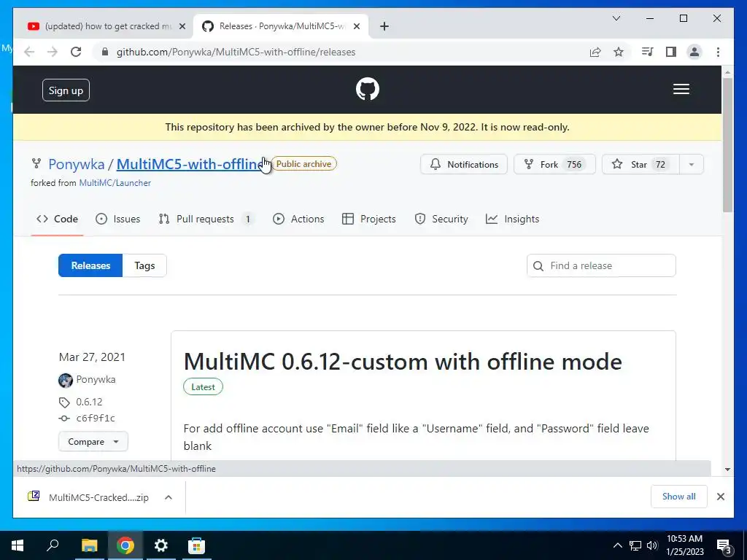Expand download item options chevron
The image size is (747, 560).
[169, 497]
